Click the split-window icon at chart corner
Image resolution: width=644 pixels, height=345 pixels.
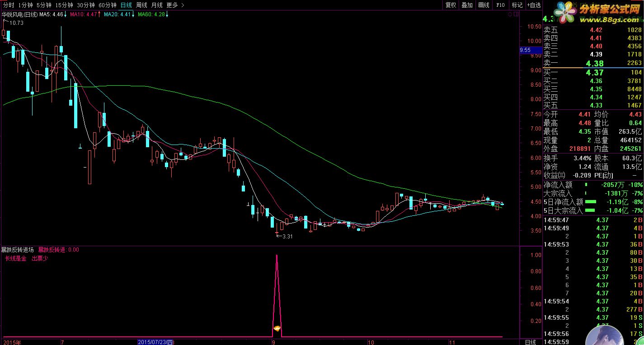(x=516, y=14)
